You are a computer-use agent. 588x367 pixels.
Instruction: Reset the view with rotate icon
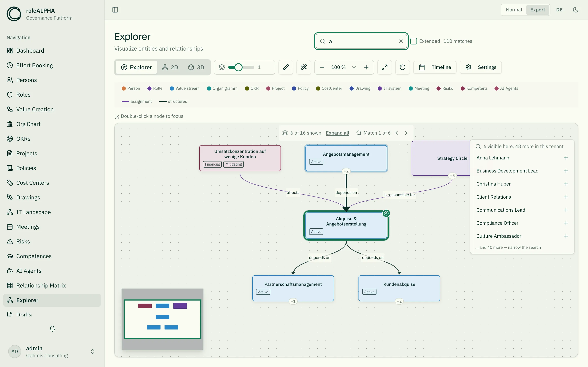402,67
